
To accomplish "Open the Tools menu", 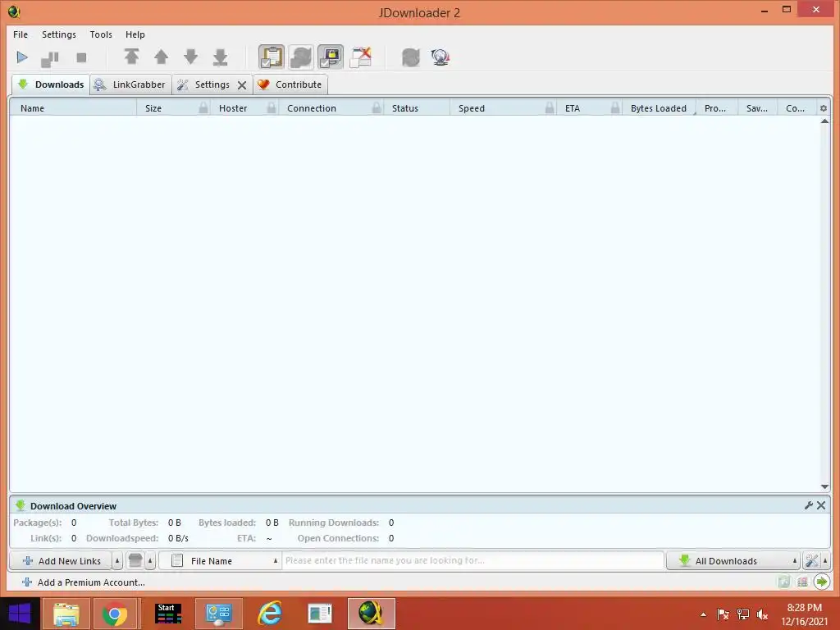I will tap(101, 34).
